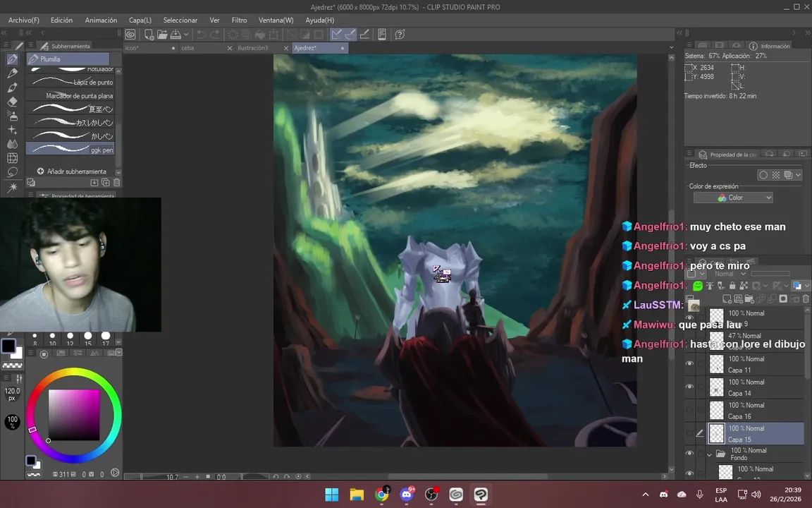Hide the Fondo folder

(689, 454)
